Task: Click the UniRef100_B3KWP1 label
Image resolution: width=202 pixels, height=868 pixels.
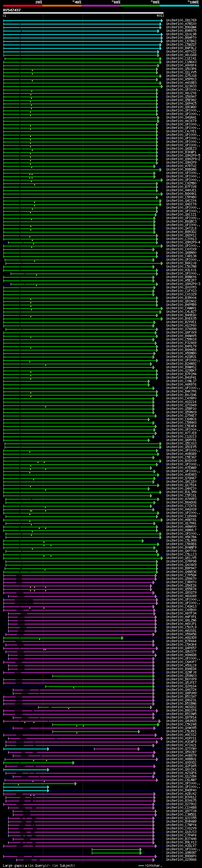Action: pos(181,152)
